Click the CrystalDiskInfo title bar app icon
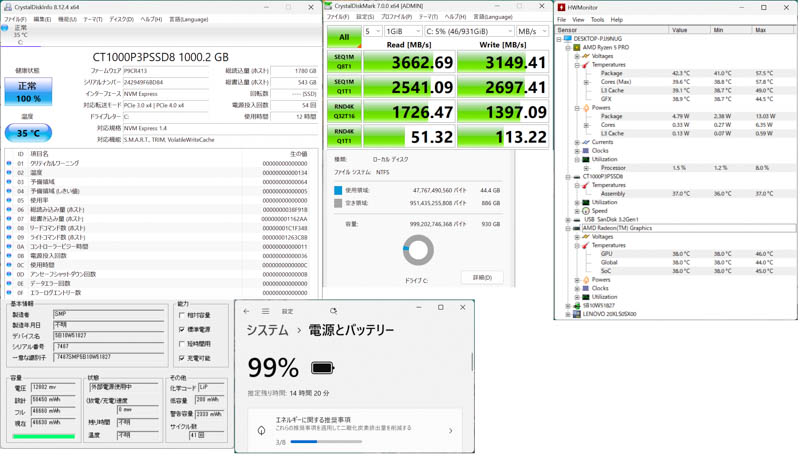Image resolution: width=800 pixels, height=459 pixels. point(7,7)
